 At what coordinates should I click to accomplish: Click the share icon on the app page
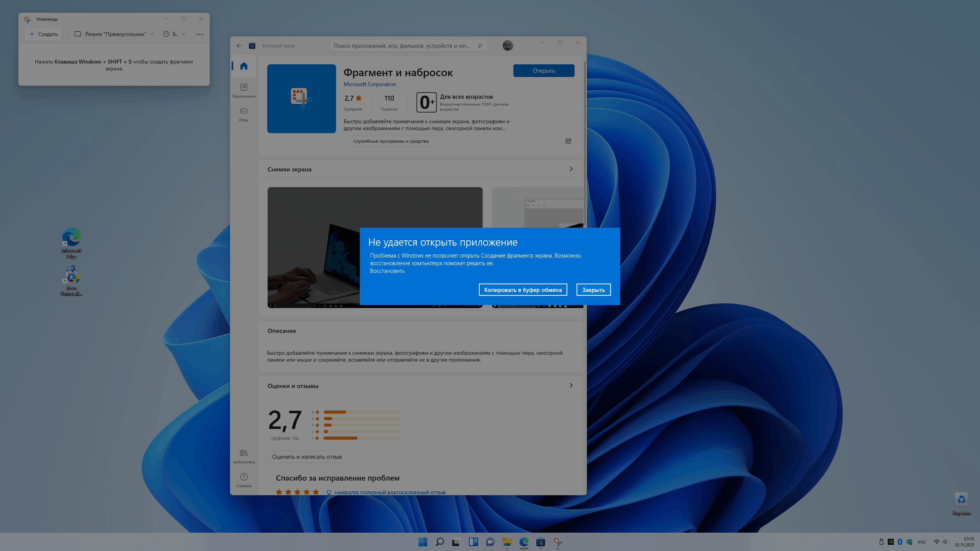[568, 141]
